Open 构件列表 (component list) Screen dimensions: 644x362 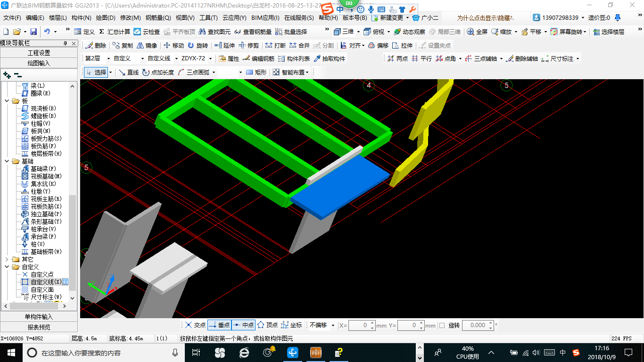click(x=294, y=59)
